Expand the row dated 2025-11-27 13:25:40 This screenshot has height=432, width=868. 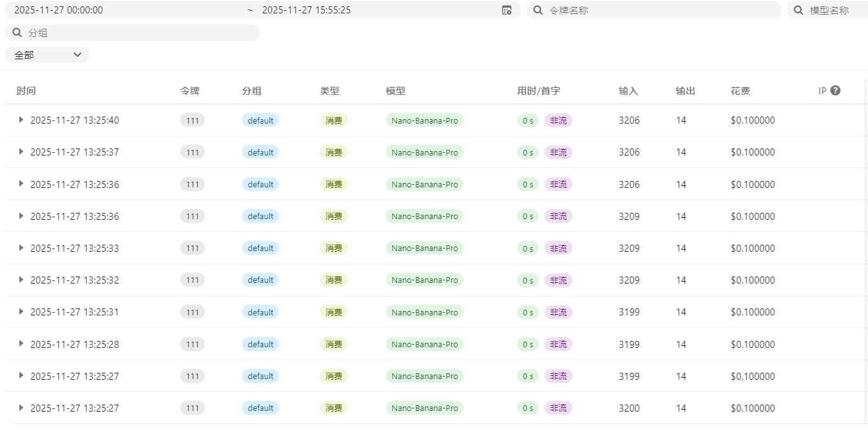point(21,119)
